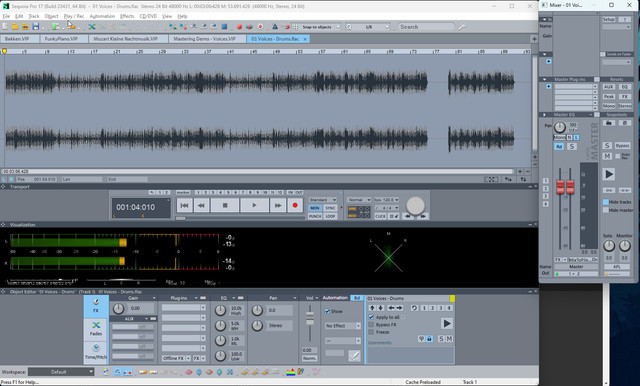Click the jog wheel in transport

coord(416,206)
